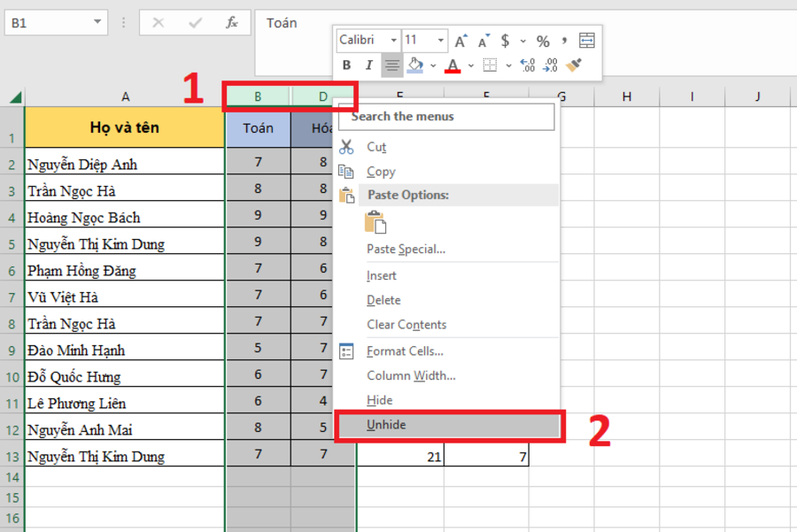Click cell Lê Phương Liên
Screen dimensions: 797x532
tap(125, 400)
